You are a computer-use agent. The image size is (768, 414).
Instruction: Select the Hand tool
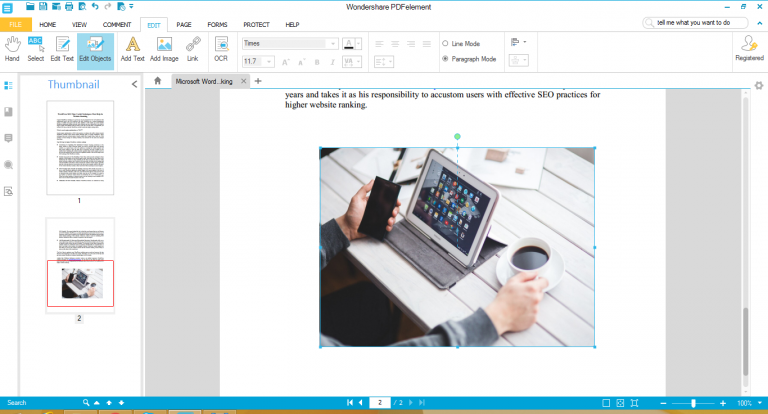point(13,48)
